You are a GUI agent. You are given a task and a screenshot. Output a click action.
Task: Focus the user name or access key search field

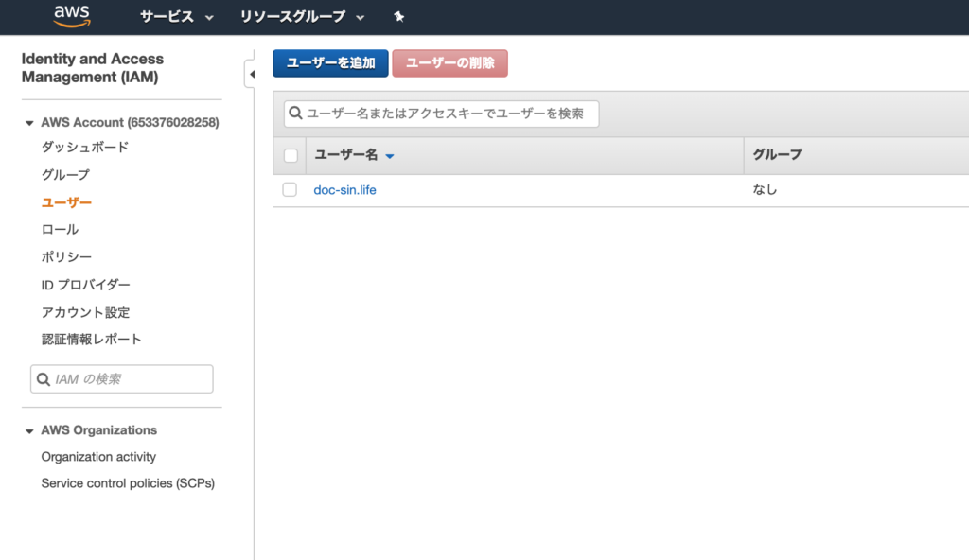(x=441, y=114)
